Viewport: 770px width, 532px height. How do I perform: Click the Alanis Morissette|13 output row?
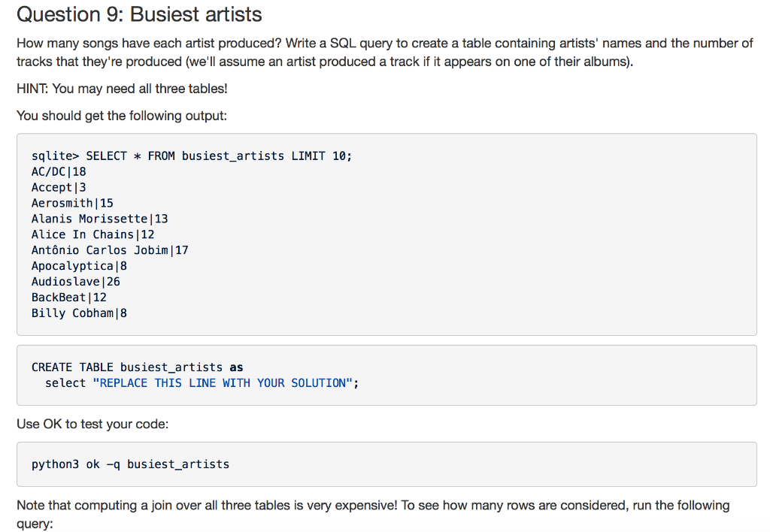coord(99,219)
